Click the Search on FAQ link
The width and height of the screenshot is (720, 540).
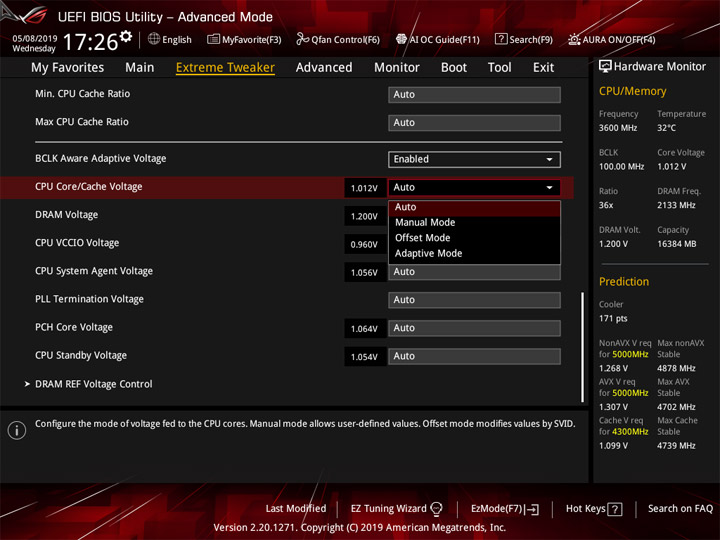680,509
